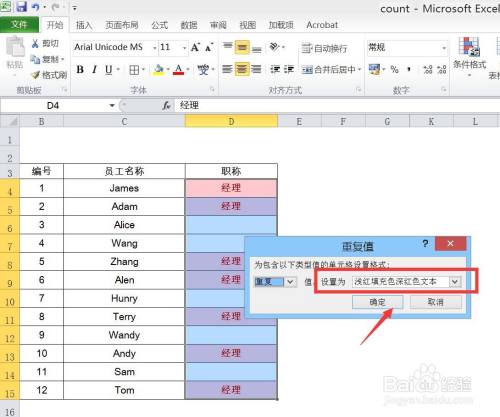Switch to the 页面布局 tab
Image resolution: width=500 pixels, height=417 pixels.
pyautogui.click(x=122, y=25)
